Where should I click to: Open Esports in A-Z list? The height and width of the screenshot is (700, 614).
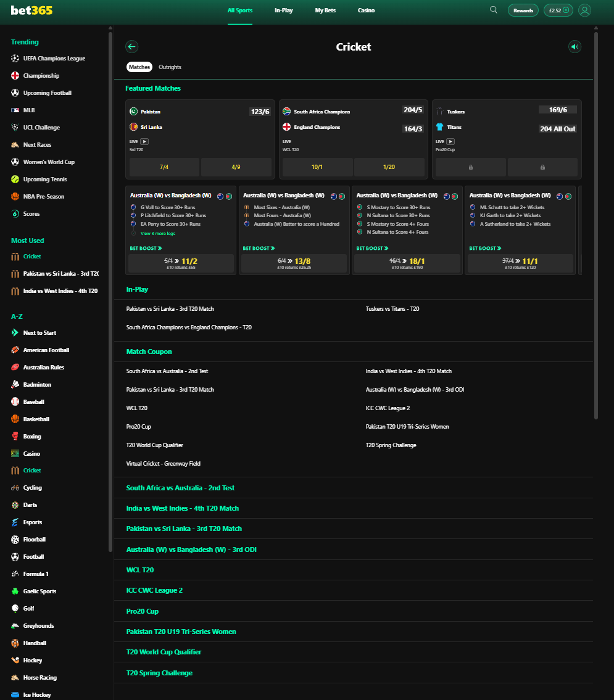pos(32,522)
